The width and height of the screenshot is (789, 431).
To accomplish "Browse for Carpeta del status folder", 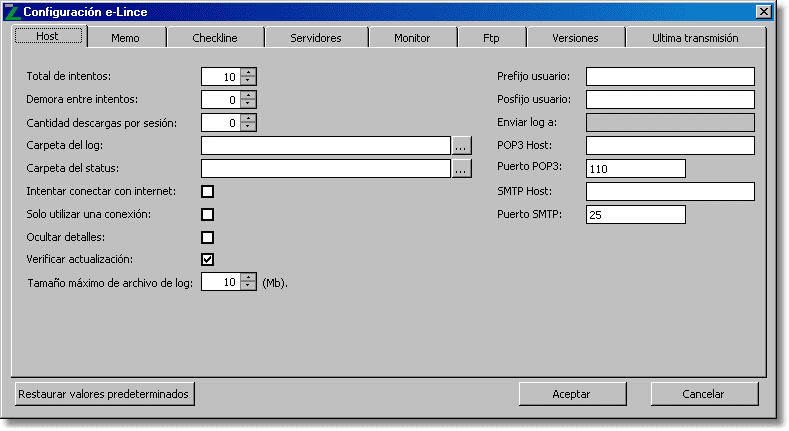I will click(x=461, y=168).
